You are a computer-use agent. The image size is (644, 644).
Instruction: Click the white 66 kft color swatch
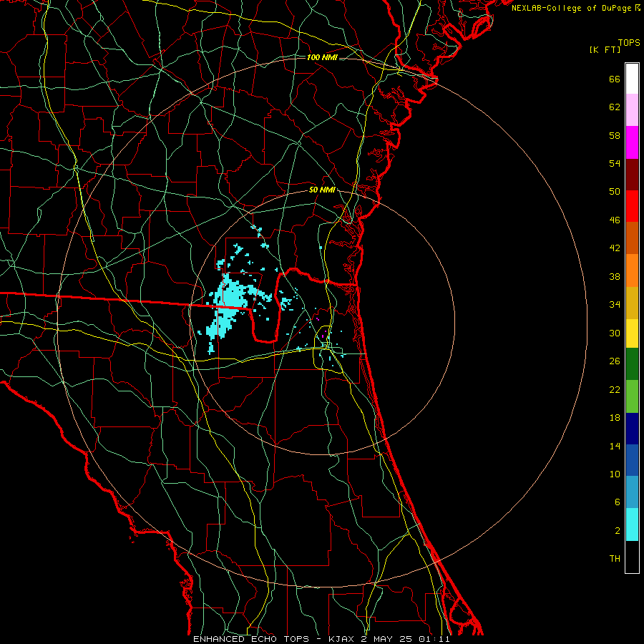coord(632,79)
